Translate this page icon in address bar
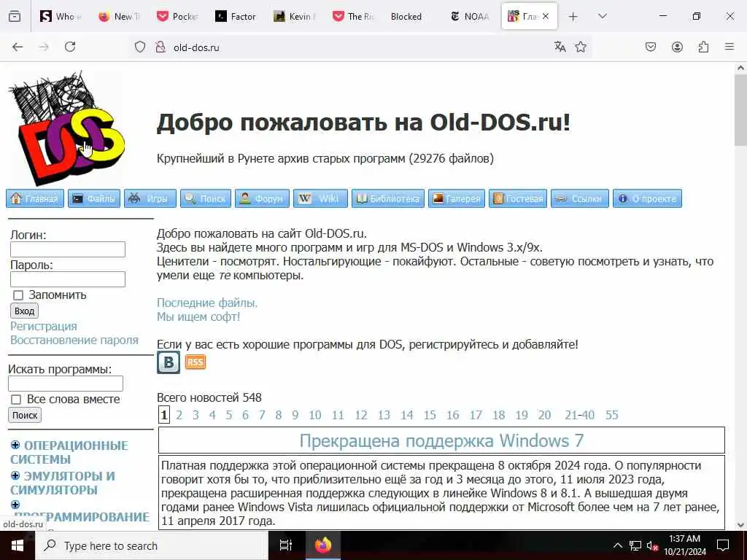Screen dimensions: 747x560 (x=560, y=47)
